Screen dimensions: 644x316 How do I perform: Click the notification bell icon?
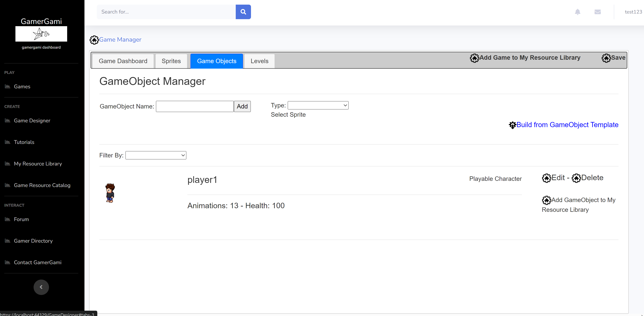click(578, 12)
